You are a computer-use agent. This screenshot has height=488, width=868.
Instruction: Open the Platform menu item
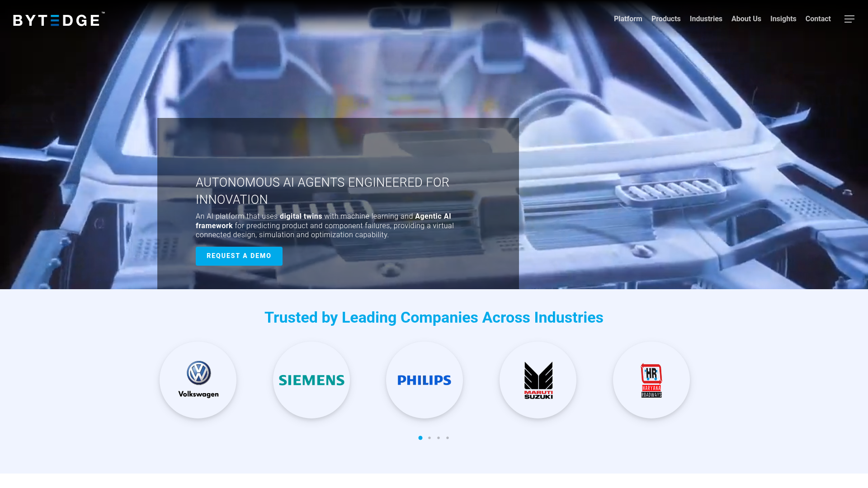[628, 19]
